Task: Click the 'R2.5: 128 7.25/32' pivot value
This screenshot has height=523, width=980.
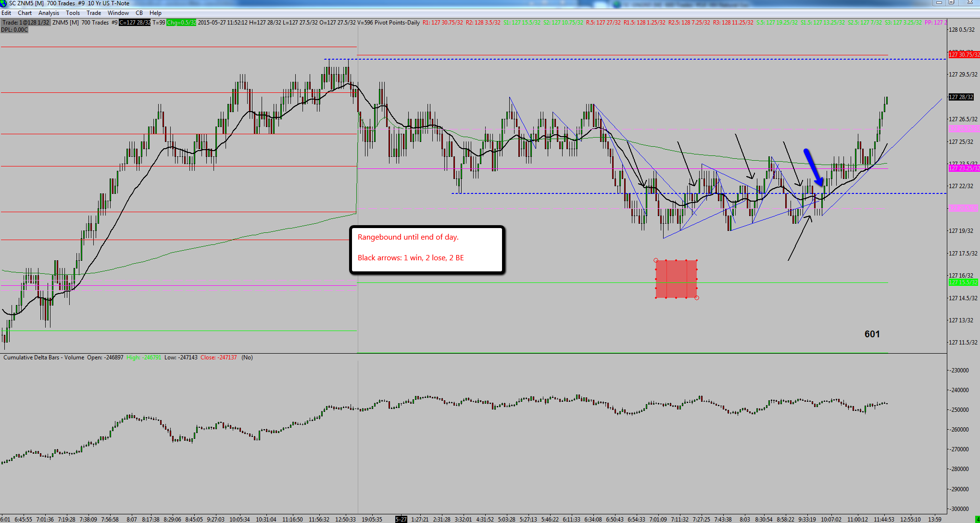Action: click(x=689, y=23)
